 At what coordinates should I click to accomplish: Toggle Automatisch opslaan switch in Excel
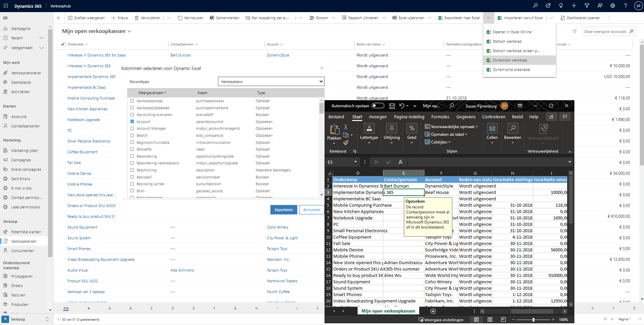pyautogui.click(x=378, y=106)
